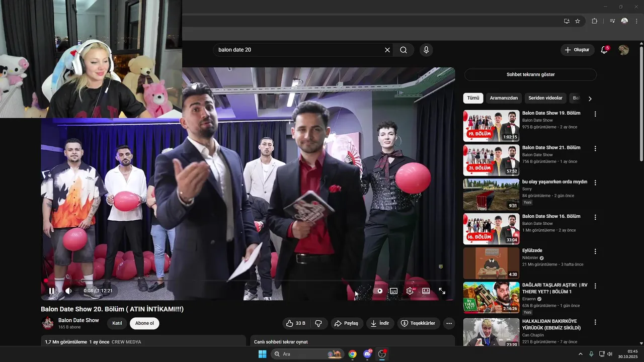
Task: Open the Oluştur create button
Action: point(577,50)
